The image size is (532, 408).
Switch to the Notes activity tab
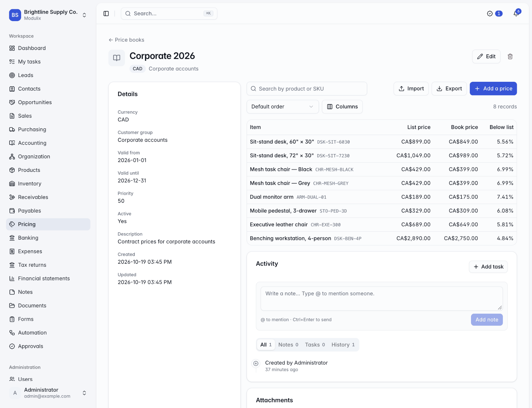(x=288, y=345)
